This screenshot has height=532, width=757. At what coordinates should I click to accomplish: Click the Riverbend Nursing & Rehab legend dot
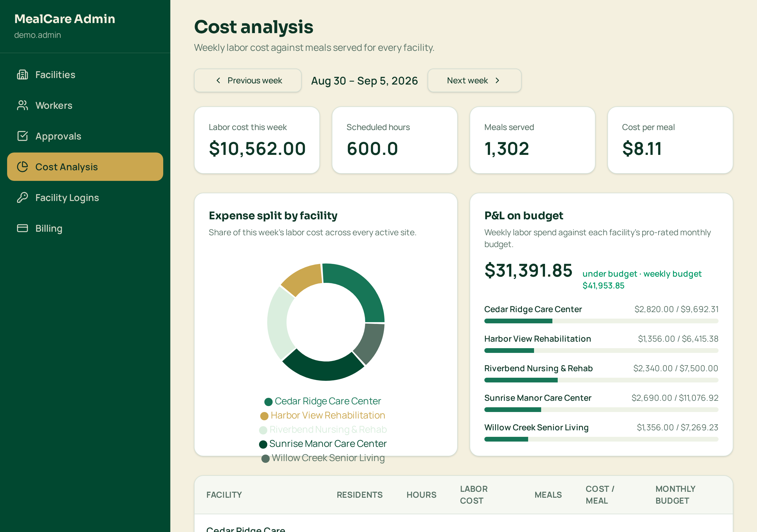click(263, 430)
